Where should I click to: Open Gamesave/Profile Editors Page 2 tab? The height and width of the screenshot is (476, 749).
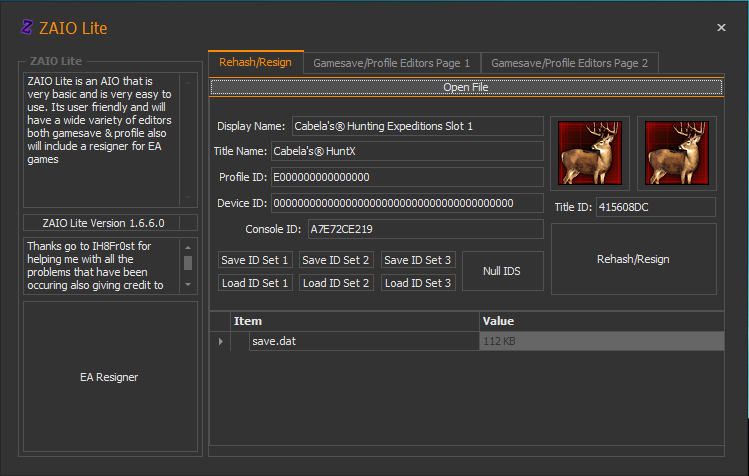coord(569,63)
